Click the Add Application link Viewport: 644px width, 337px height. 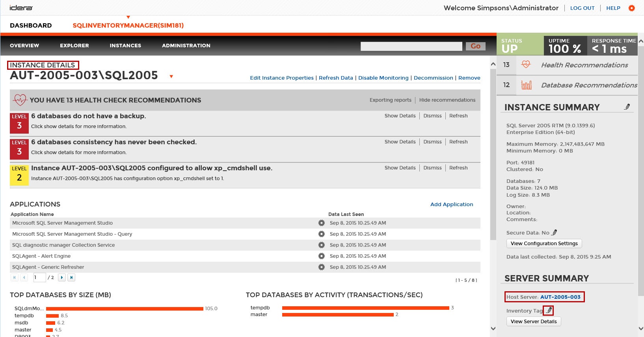click(452, 205)
